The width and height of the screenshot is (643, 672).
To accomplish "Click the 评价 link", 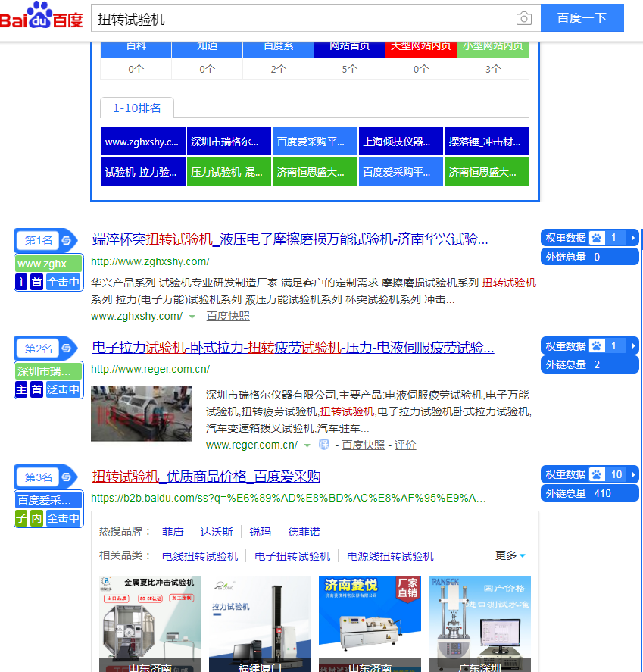I will click(x=405, y=445).
